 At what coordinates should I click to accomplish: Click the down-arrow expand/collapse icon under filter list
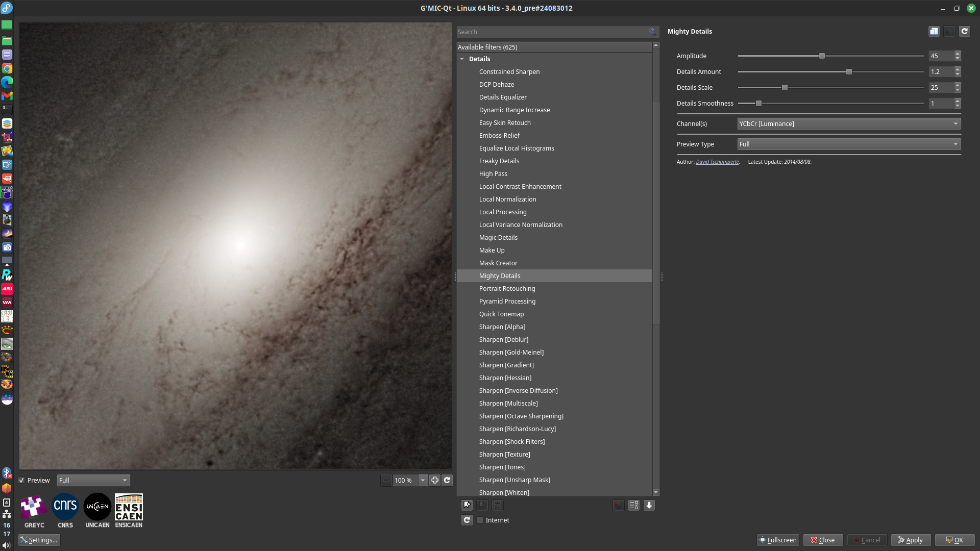(649, 505)
